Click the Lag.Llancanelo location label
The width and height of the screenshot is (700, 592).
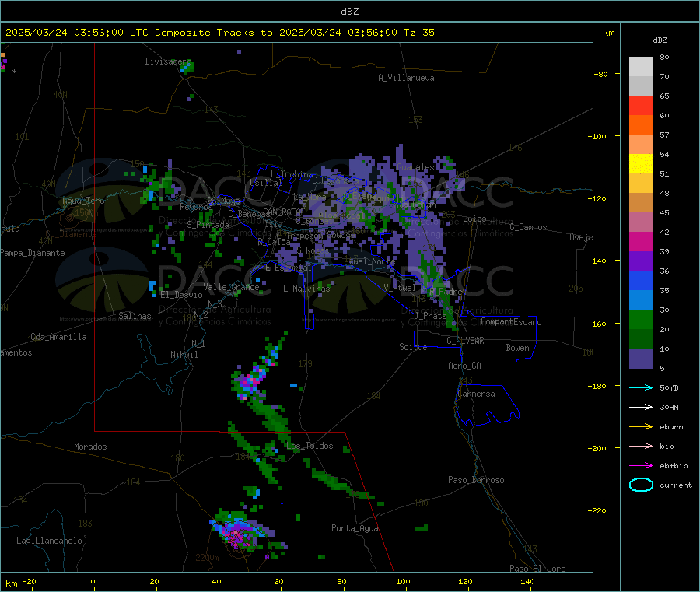(x=49, y=541)
